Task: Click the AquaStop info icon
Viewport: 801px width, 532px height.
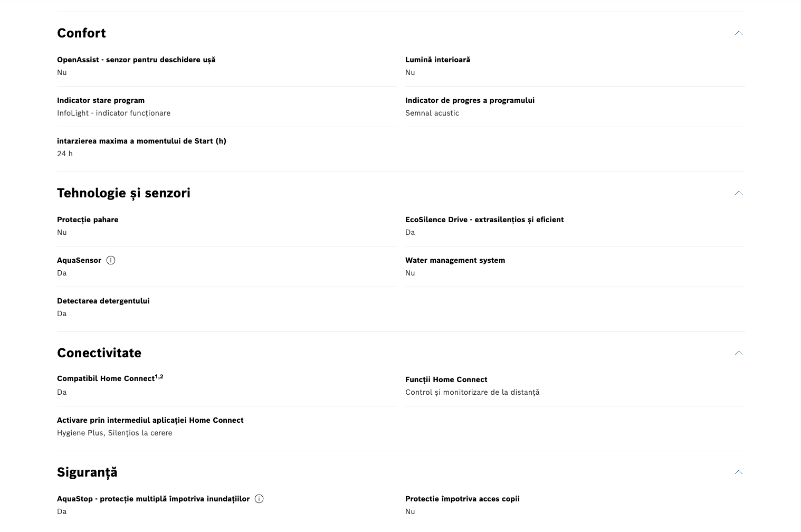Action: (x=259, y=499)
